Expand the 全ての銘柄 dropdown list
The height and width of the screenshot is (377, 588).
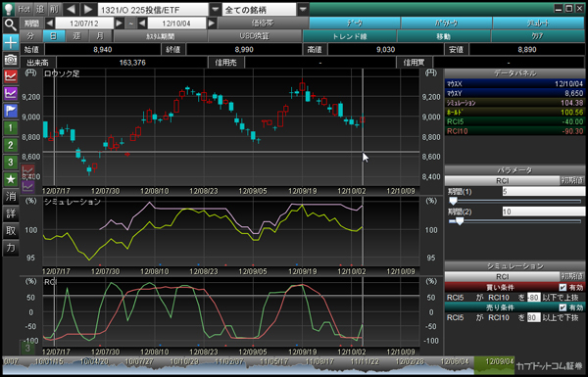coord(303,10)
